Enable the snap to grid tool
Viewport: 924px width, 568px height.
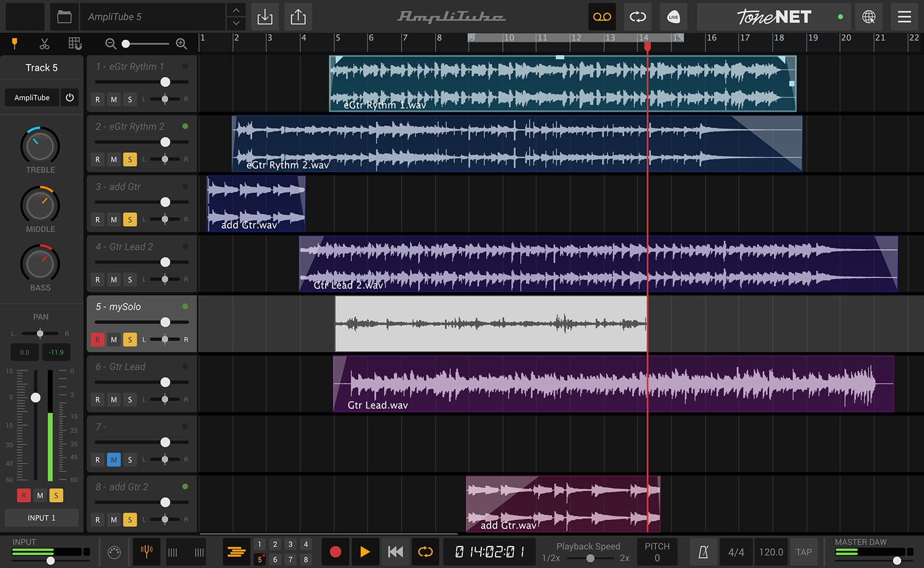(x=75, y=43)
